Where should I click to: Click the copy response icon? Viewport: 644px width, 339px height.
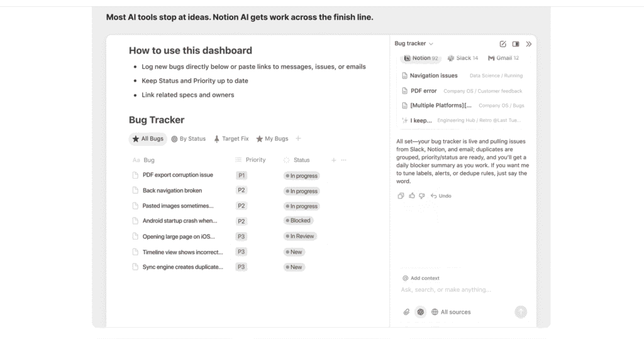click(401, 196)
